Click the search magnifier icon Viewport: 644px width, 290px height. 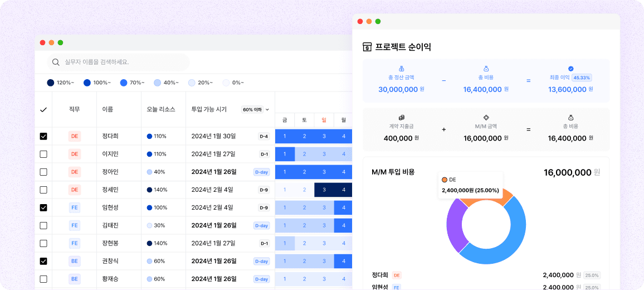[x=56, y=62]
